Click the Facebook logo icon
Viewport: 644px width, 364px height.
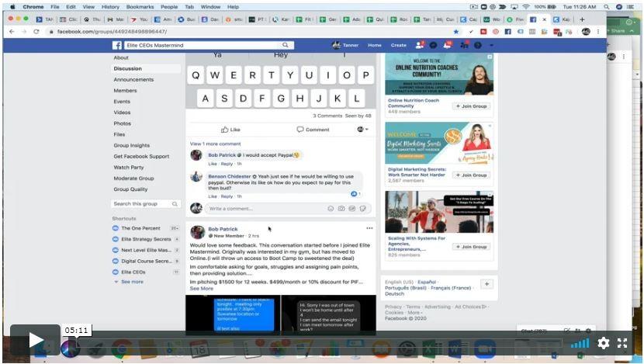(117, 45)
